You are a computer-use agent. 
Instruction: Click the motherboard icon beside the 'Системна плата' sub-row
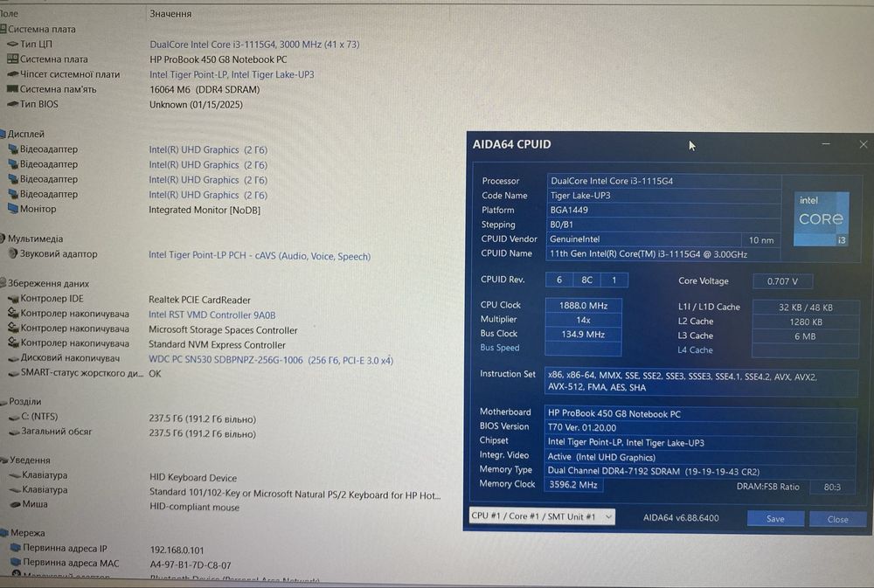(12, 59)
